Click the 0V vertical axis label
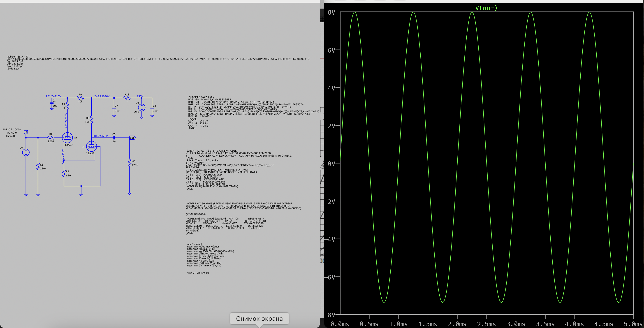 point(331,164)
